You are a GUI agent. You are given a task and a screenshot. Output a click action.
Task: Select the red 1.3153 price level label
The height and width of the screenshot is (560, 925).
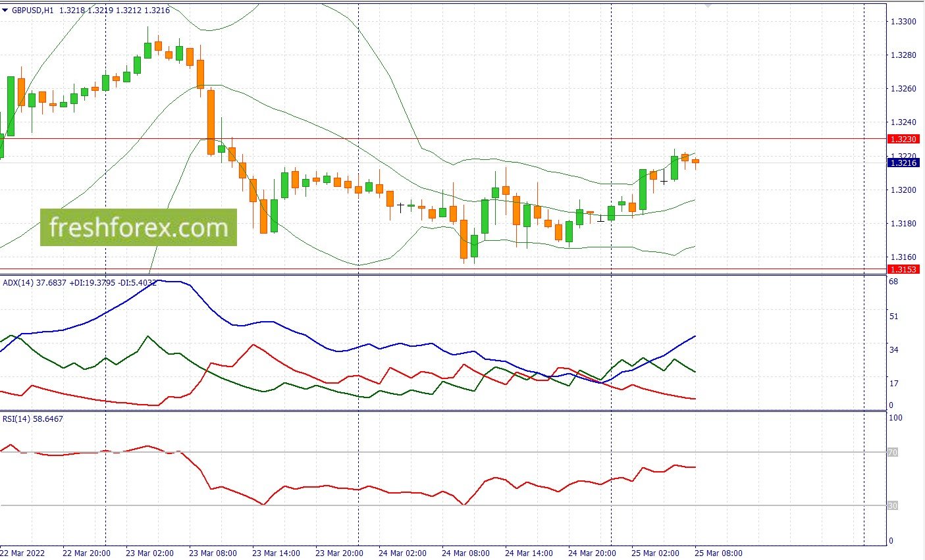903,269
